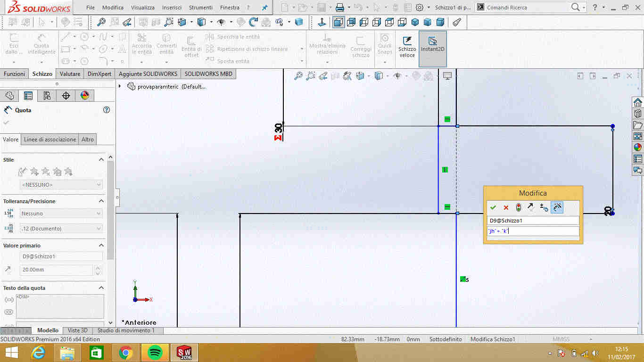Viewport: 644px width, 362px height.
Task: Open the Options gear icon
Action: (420, 8)
